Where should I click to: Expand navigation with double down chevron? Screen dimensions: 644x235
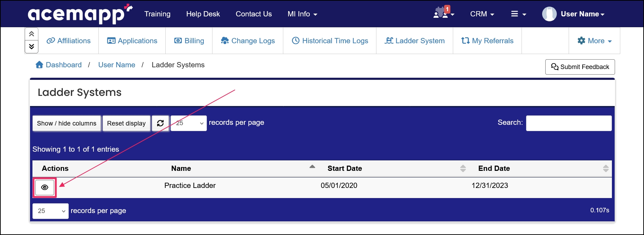(31, 46)
